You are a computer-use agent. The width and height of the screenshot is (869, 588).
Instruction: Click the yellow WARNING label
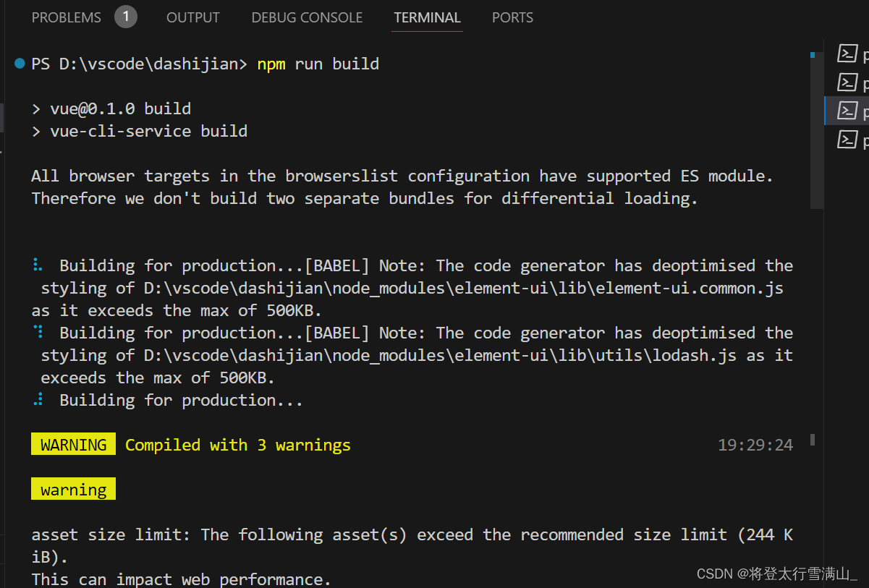click(74, 445)
